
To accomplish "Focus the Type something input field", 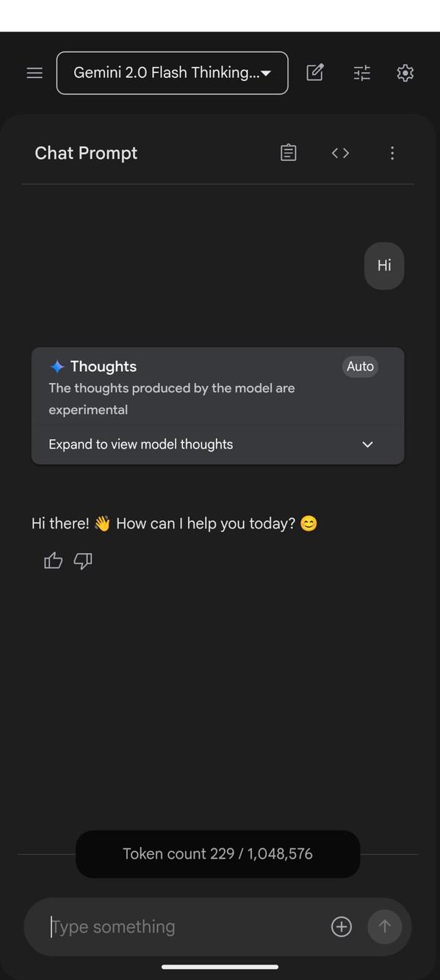I will pos(147,926).
